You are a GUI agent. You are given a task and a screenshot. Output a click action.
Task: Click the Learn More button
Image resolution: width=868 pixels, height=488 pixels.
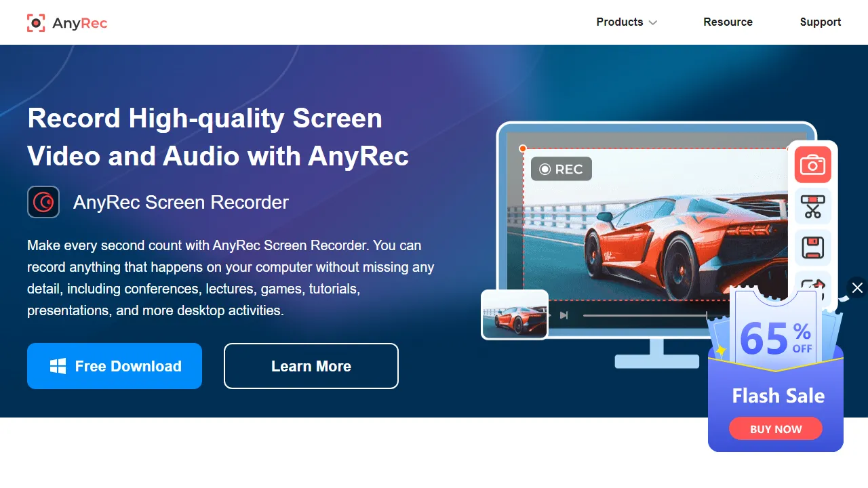pos(311,366)
